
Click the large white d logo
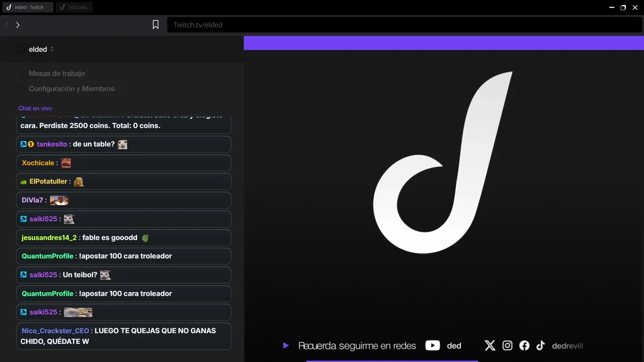tap(443, 162)
